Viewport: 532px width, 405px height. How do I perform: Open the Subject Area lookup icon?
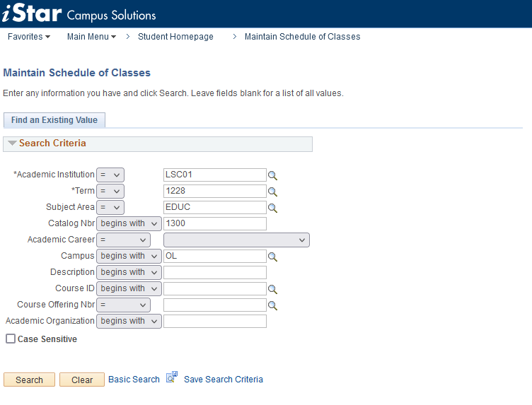click(272, 208)
